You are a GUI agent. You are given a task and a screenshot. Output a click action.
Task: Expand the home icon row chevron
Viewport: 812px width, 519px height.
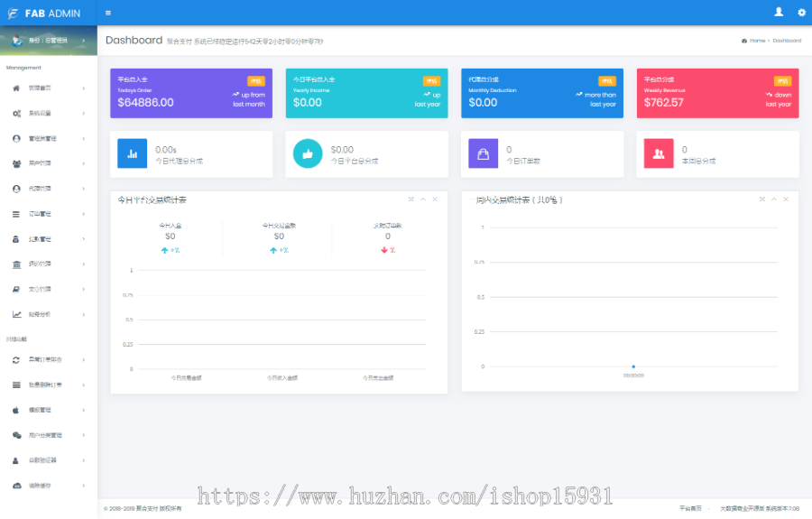point(83,88)
